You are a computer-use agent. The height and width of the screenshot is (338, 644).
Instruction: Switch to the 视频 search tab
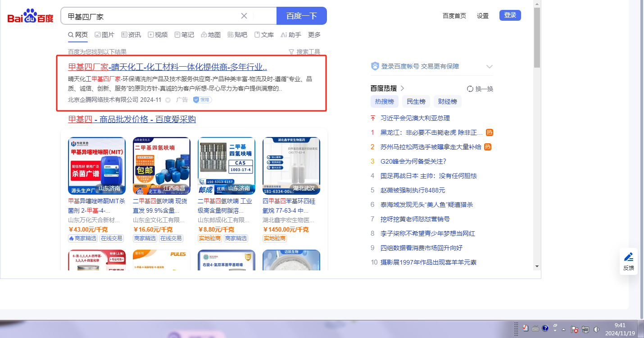click(158, 35)
